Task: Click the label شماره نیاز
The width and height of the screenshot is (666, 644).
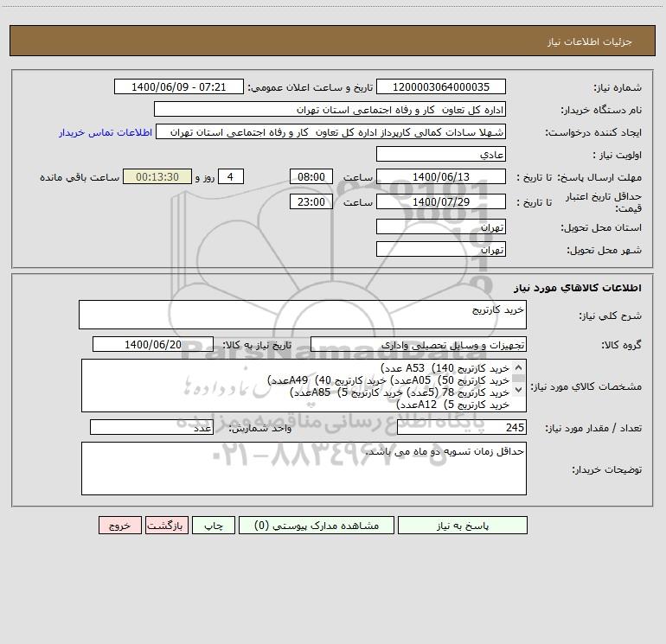Action: (618, 87)
